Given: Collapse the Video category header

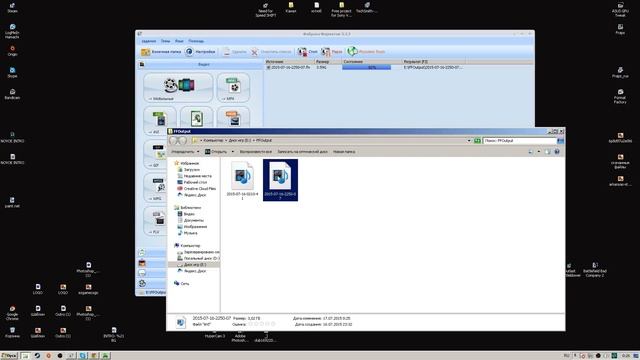Looking at the screenshot, I should click(x=199, y=64).
